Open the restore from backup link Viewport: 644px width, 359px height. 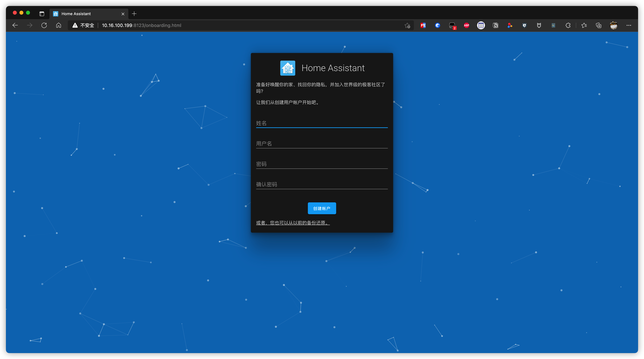point(293,223)
